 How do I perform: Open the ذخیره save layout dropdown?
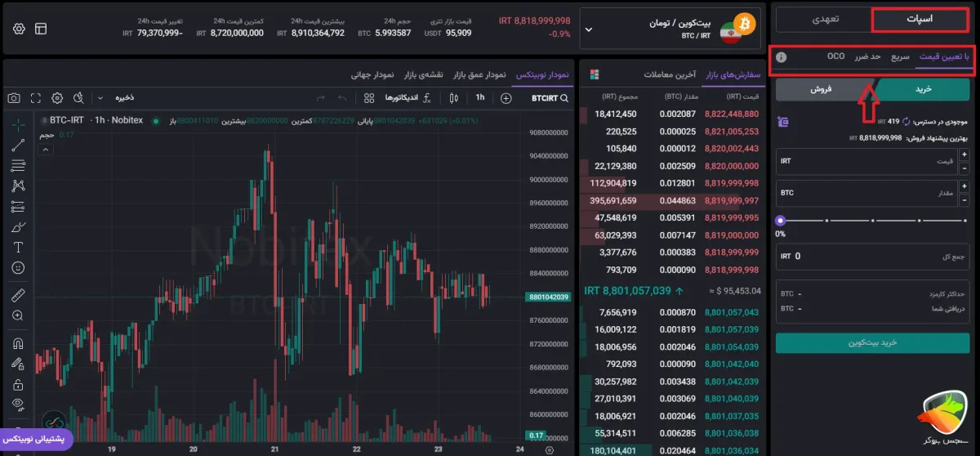(116, 98)
